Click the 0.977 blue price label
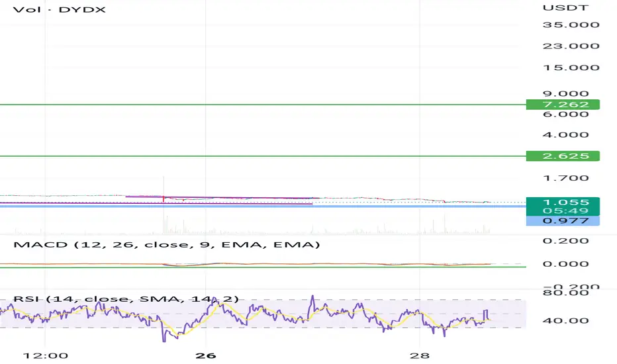This screenshot has height=364, width=617. pyautogui.click(x=563, y=221)
